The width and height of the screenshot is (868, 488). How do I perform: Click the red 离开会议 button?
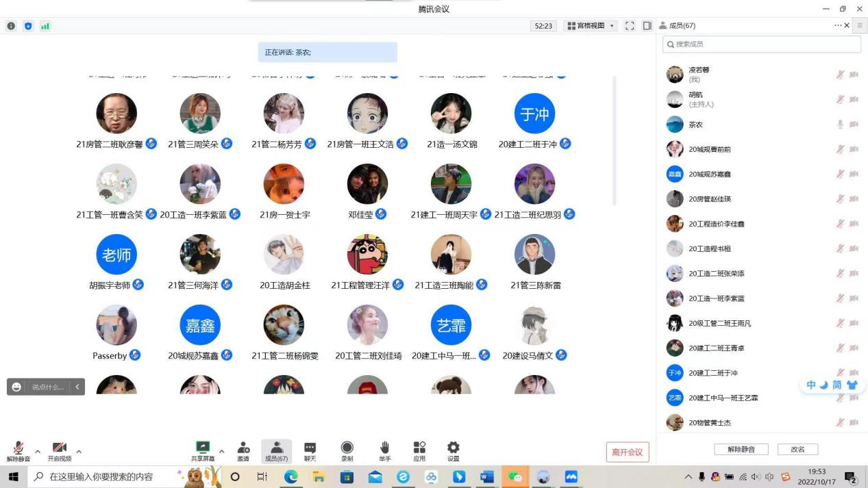click(627, 452)
